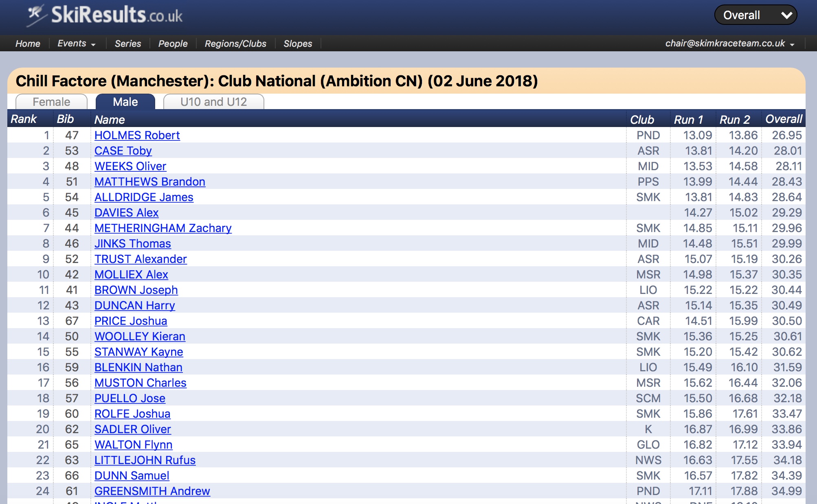Switch to the Female tab
This screenshot has height=504, width=817.
pos(51,102)
